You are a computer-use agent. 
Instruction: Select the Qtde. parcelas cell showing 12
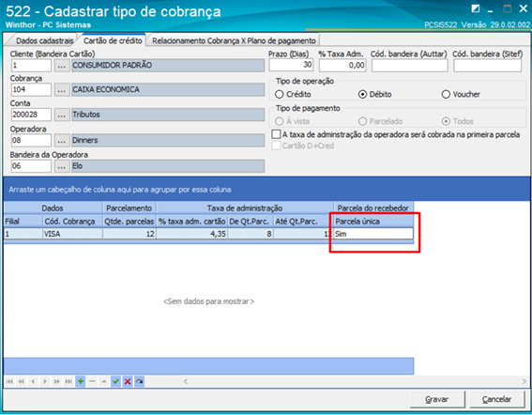coord(129,234)
